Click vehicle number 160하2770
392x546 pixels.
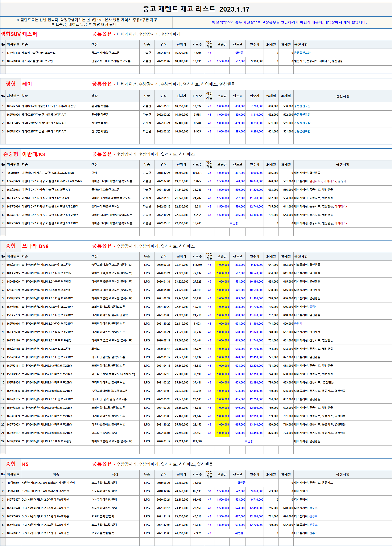[13, 106]
